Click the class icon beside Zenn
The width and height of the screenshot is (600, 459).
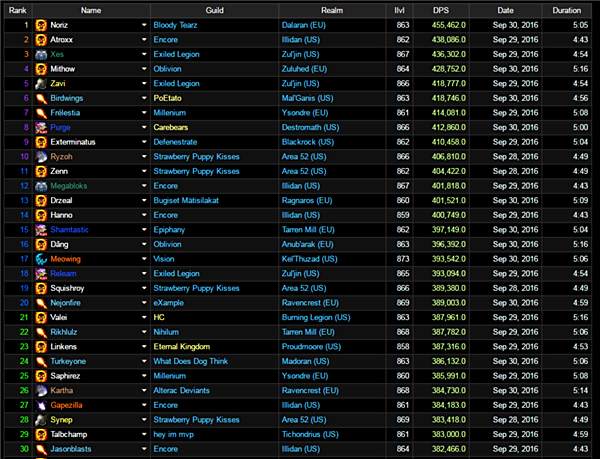[41, 171]
